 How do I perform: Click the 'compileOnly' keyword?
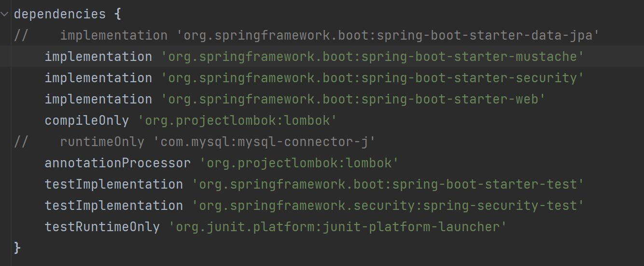[x=87, y=120]
